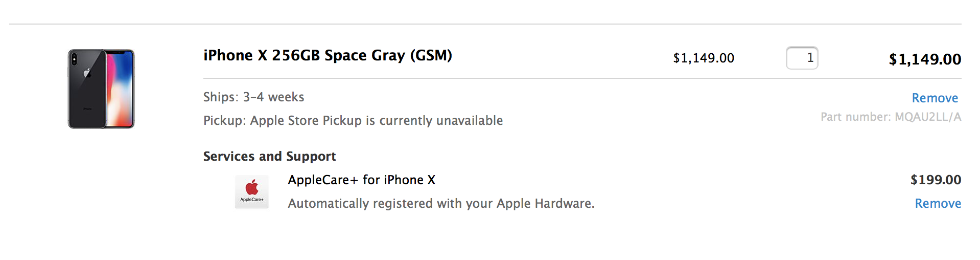Open the iPhone X 256GB Space Gray title
Viewport: 980px width, 260px height.
pyautogui.click(x=328, y=55)
